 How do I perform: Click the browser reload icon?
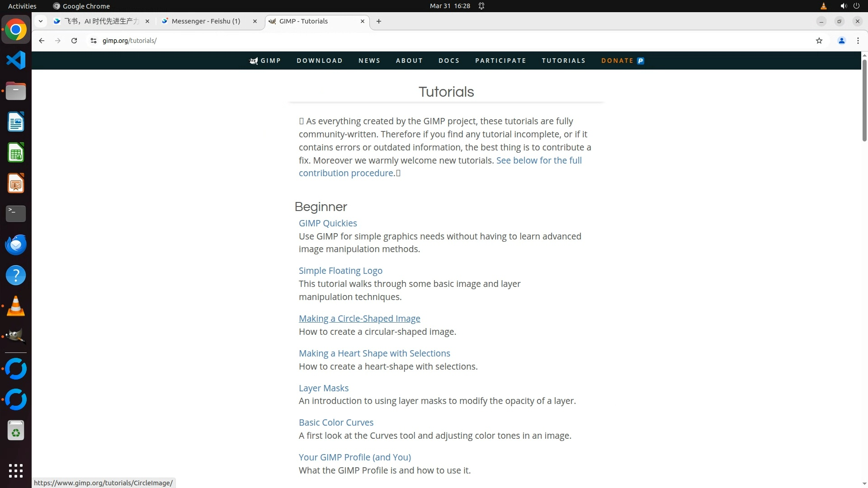pyautogui.click(x=74, y=41)
